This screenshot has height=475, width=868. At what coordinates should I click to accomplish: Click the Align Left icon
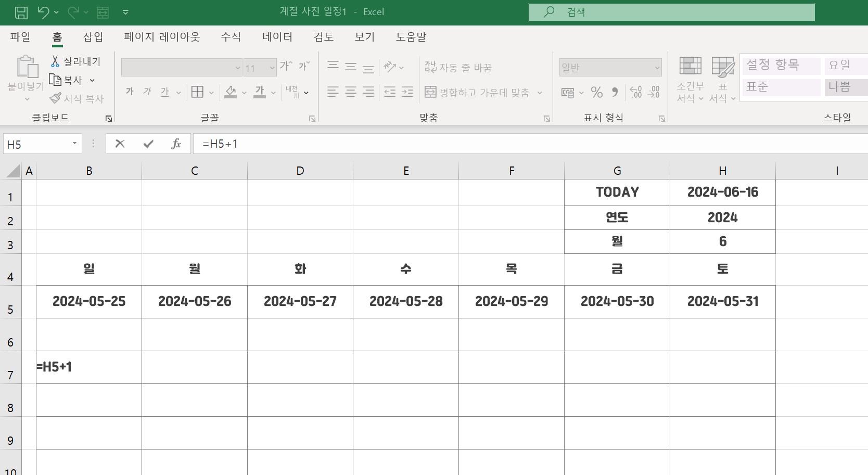(333, 92)
